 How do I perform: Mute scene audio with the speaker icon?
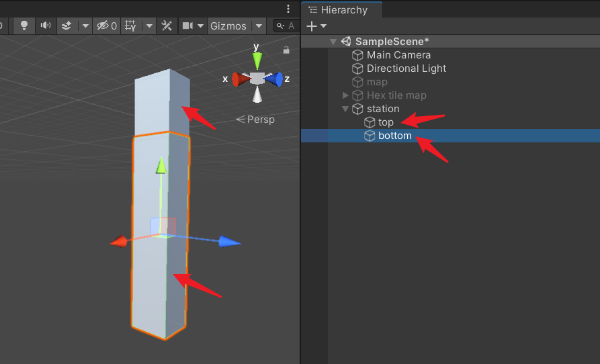46,26
